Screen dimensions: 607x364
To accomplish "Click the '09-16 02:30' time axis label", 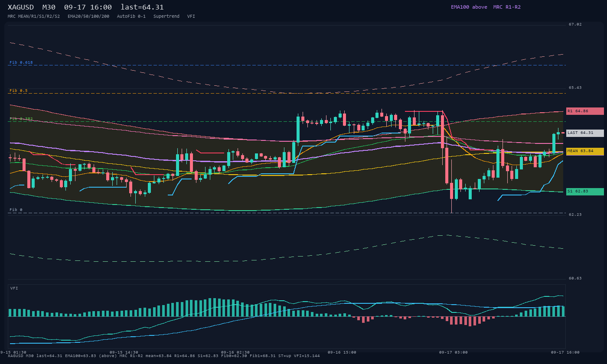I will click(x=235, y=352).
